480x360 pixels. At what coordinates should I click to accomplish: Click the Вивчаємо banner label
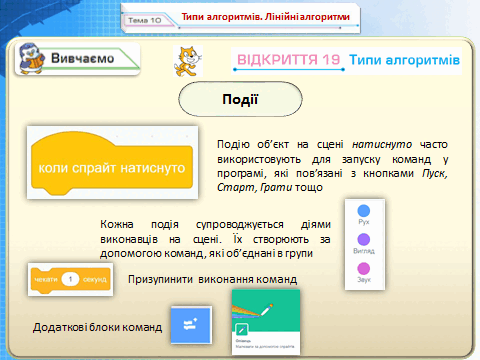click(82, 58)
